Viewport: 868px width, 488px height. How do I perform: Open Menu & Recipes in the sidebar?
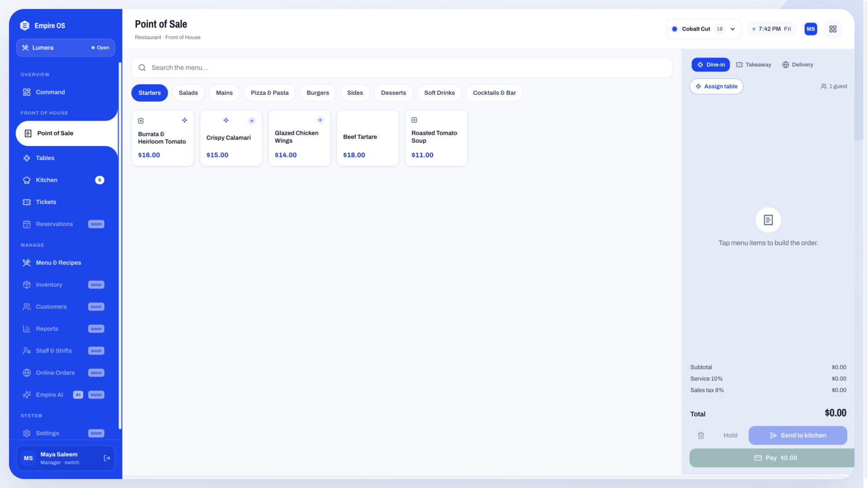66,263
